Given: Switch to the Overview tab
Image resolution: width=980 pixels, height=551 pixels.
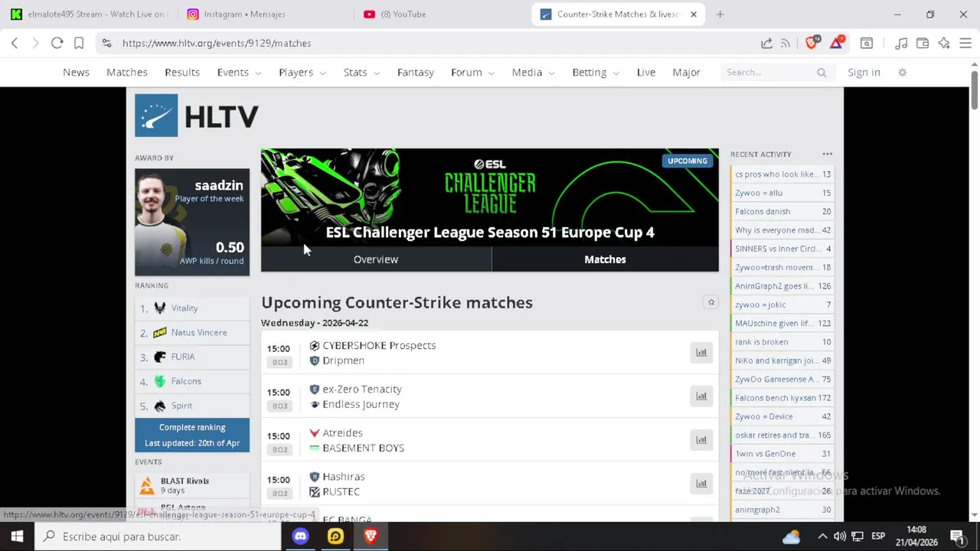Looking at the screenshot, I should (376, 259).
